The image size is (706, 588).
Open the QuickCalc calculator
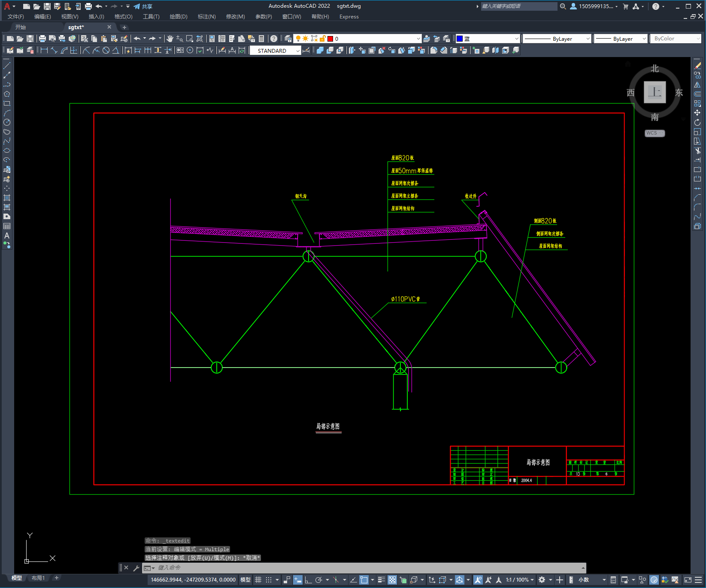click(261, 39)
